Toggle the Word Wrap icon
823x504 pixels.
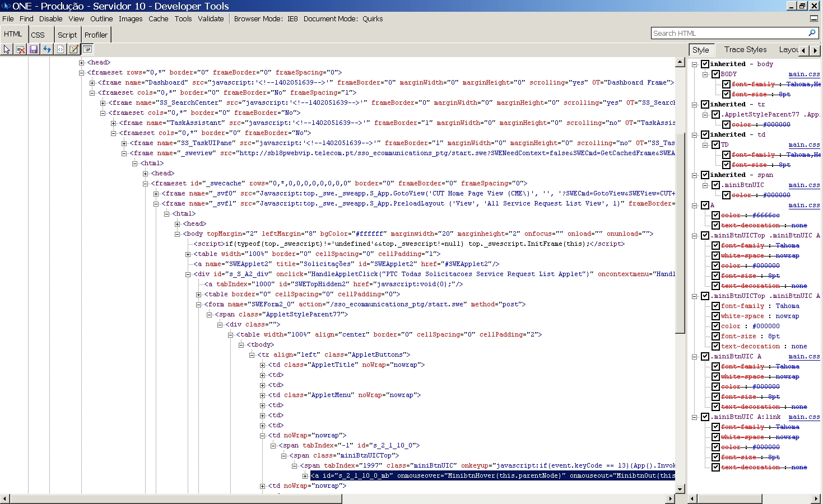[x=87, y=49]
